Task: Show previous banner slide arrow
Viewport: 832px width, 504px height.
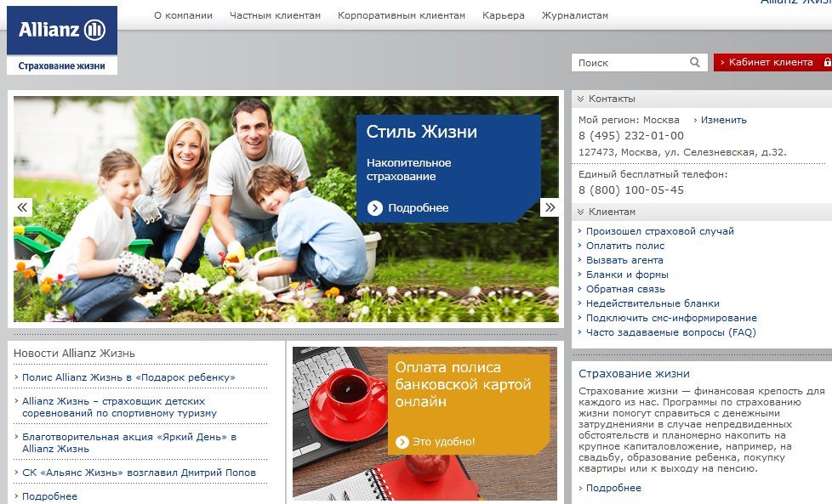Action: click(22, 207)
